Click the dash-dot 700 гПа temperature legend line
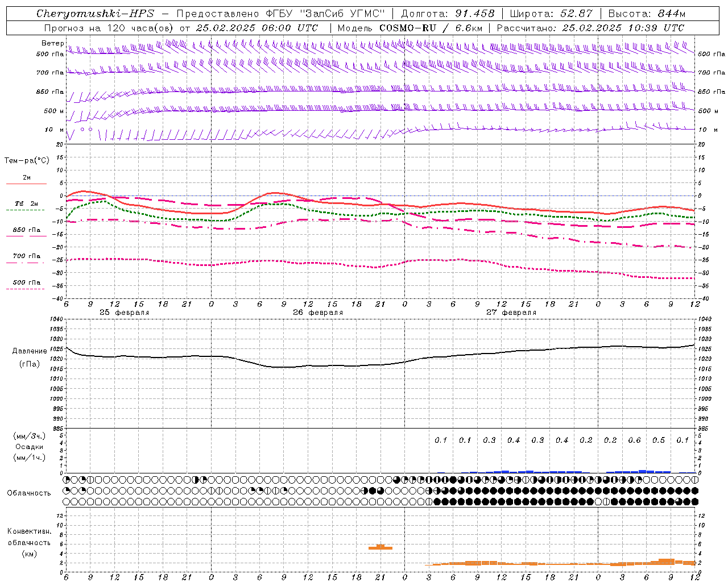 (25, 263)
